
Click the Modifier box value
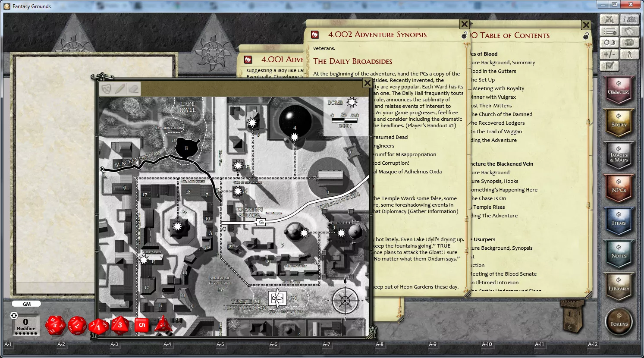coord(25,322)
